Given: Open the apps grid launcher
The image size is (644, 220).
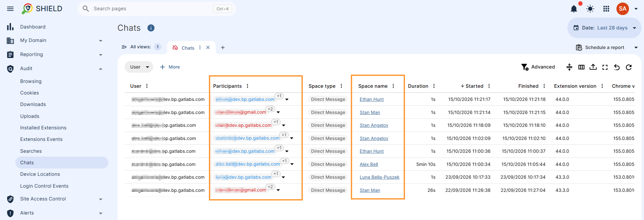Looking at the screenshot, I should pos(606,9).
